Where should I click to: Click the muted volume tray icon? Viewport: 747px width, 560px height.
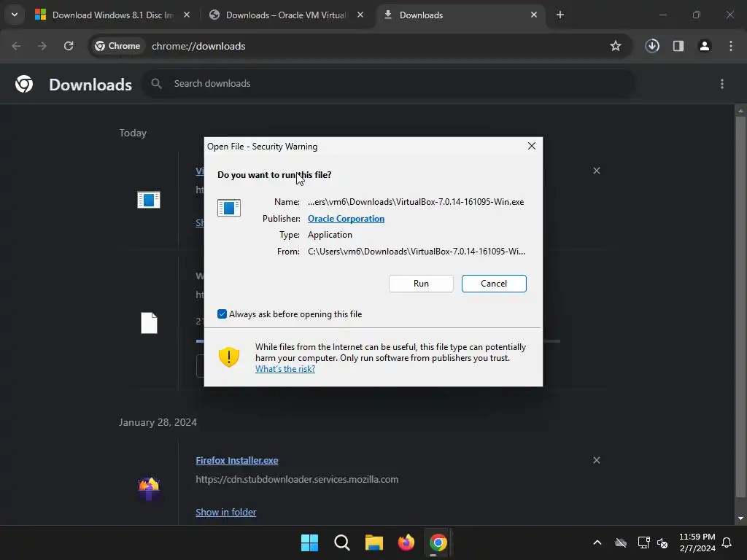[662, 542]
